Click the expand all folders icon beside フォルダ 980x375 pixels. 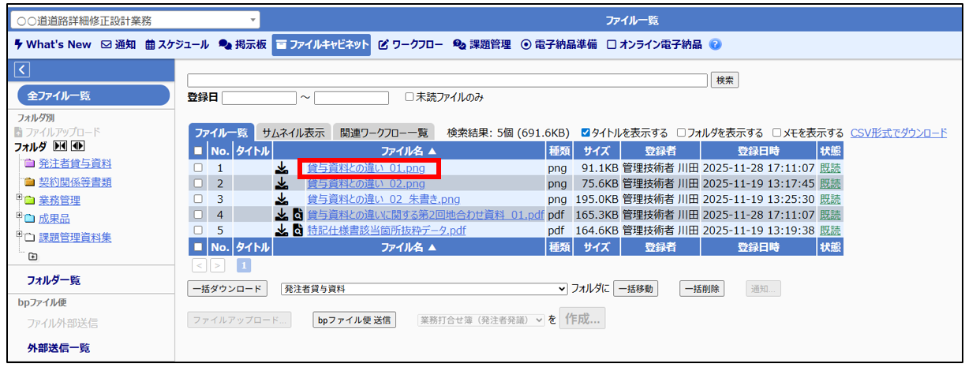click(x=77, y=147)
